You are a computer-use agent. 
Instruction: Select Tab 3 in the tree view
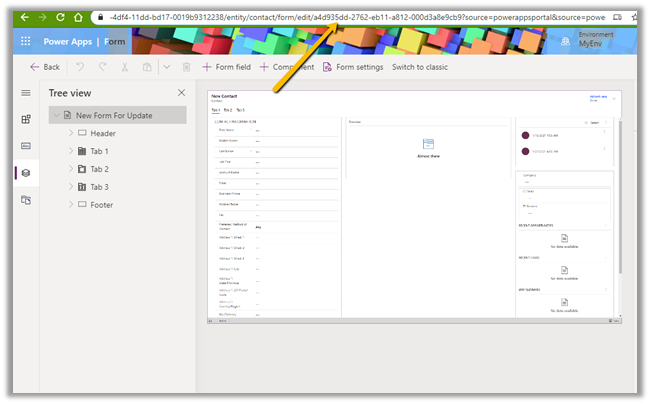tap(99, 187)
